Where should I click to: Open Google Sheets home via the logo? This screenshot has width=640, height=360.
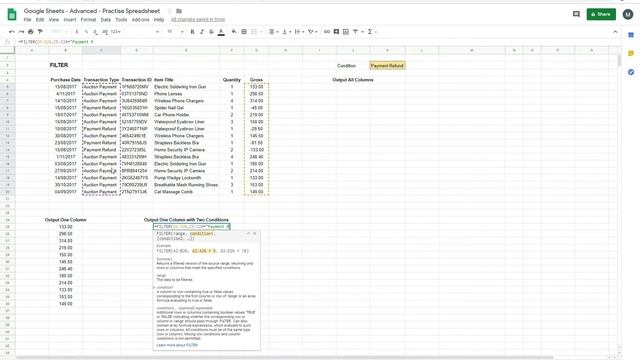tap(12, 15)
